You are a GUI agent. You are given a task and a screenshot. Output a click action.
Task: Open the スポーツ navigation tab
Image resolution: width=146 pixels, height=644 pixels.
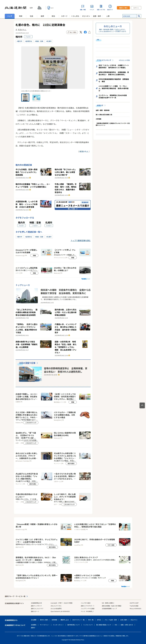pos(64,16)
